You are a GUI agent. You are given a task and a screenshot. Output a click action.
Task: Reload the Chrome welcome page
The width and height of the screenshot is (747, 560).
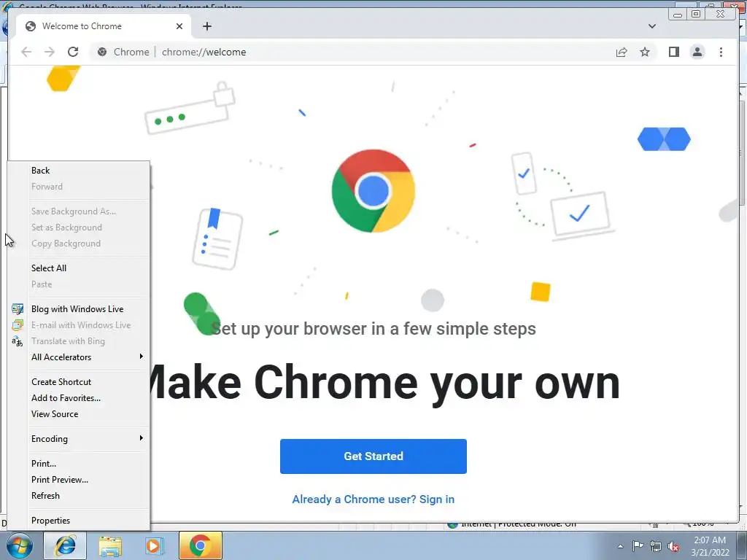(x=73, y=52)
